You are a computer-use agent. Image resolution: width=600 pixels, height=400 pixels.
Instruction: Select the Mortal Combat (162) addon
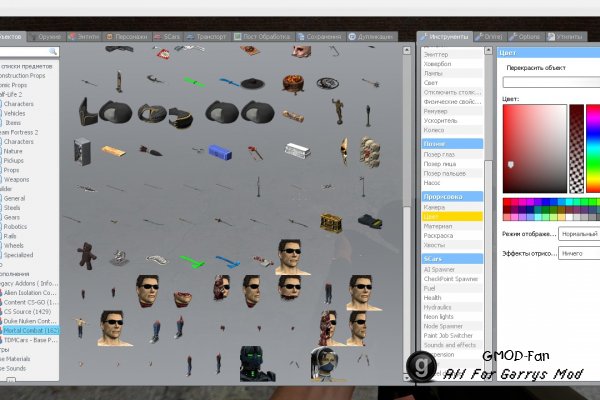point(31,330)
